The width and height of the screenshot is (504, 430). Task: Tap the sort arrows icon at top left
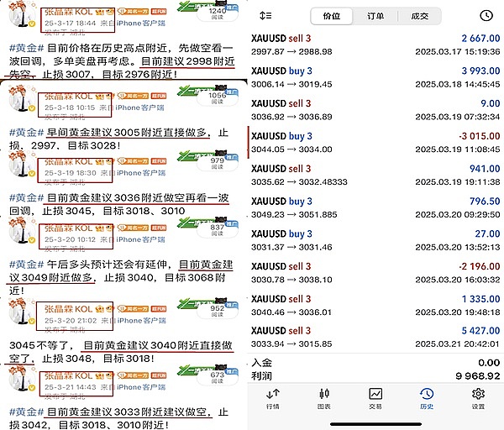(266, 16)
